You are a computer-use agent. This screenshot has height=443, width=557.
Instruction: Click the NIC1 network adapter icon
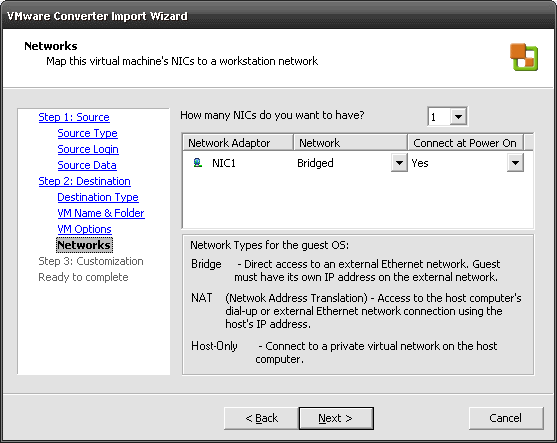pos(198,163)
